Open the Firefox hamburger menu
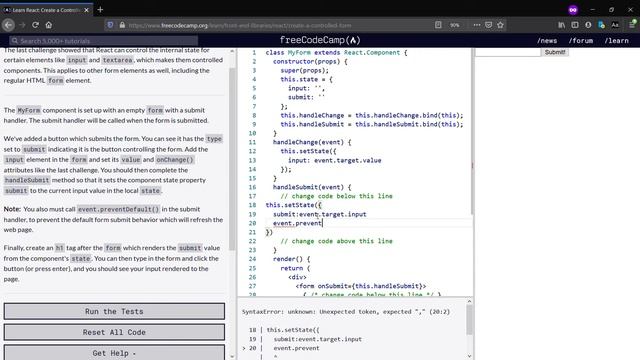Screen dimensions: 640x360 (x=632, y=25)
